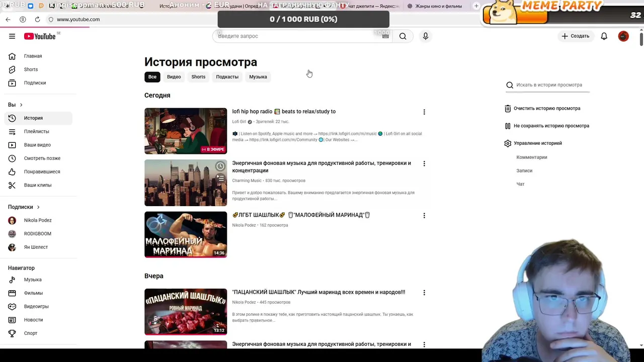Reload the page with the refresh icon
The height and width of the screenshot is (362, 644).
[37, 19]
